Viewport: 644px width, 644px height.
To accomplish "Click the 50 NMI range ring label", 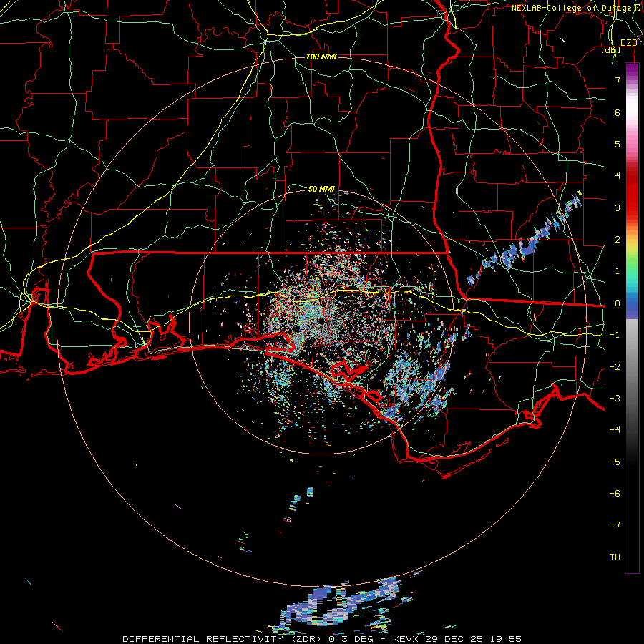I will click(x=321, y=189).
